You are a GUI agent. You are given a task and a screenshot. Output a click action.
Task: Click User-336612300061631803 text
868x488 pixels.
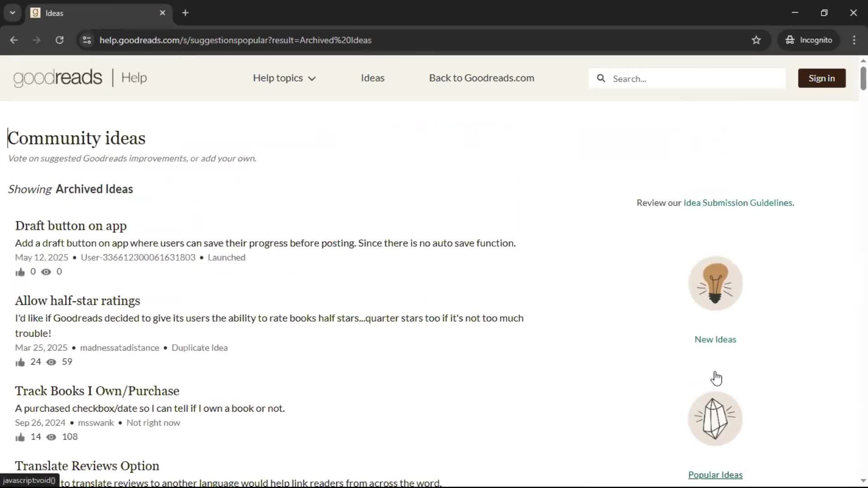[x=138, y=258]
